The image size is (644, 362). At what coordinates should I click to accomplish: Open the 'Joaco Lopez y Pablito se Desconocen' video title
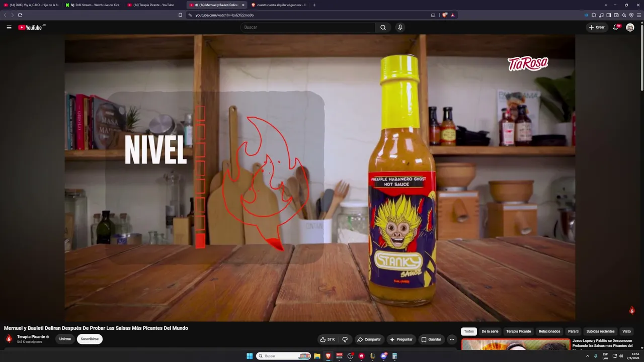(x=602, y=343)
